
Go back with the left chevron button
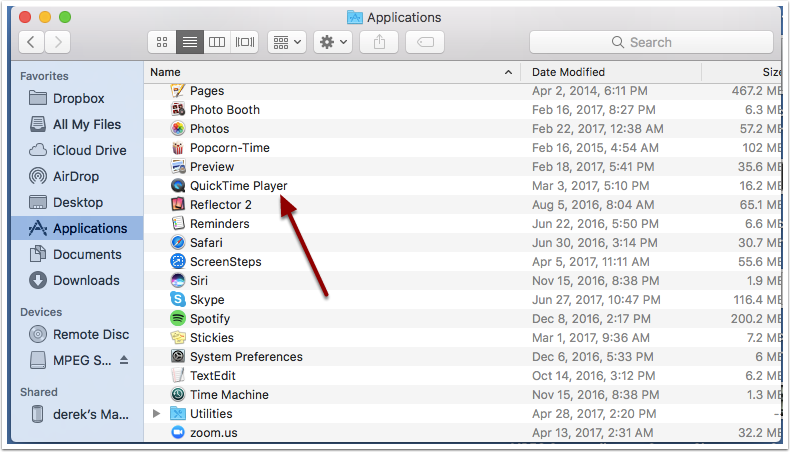tap(31, 42)
